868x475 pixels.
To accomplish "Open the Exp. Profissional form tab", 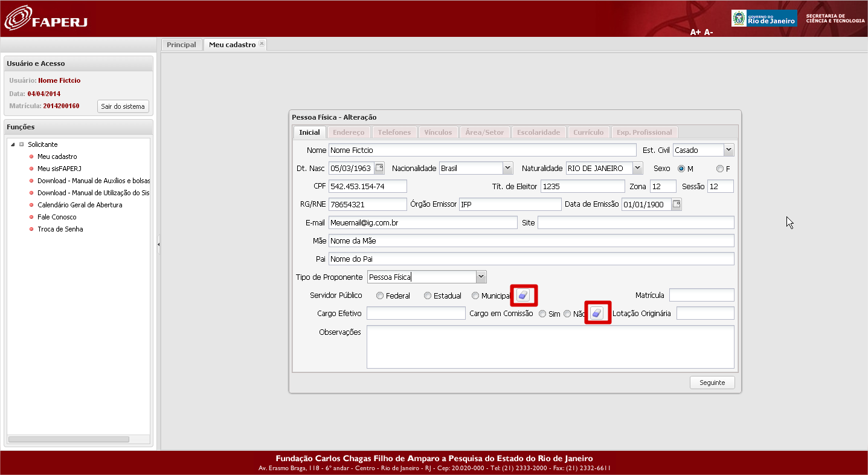I will pos(644,132).
